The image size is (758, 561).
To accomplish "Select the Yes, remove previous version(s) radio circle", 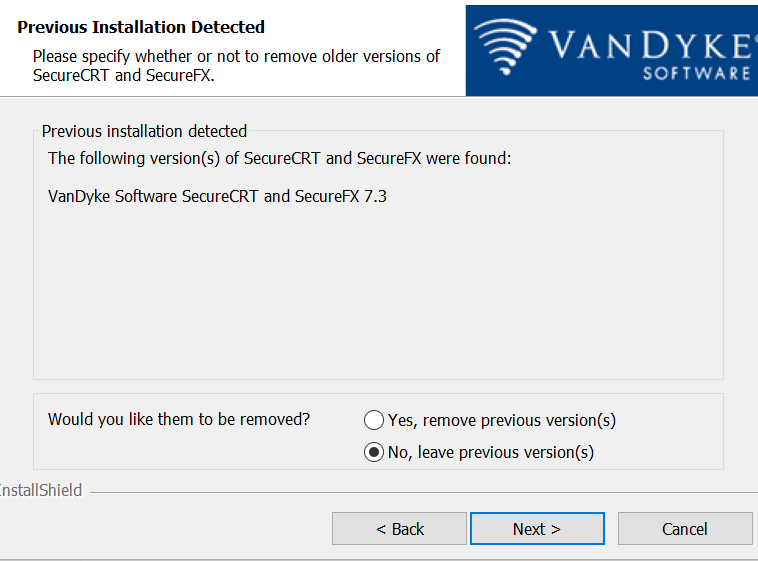I will coord(374,420).
